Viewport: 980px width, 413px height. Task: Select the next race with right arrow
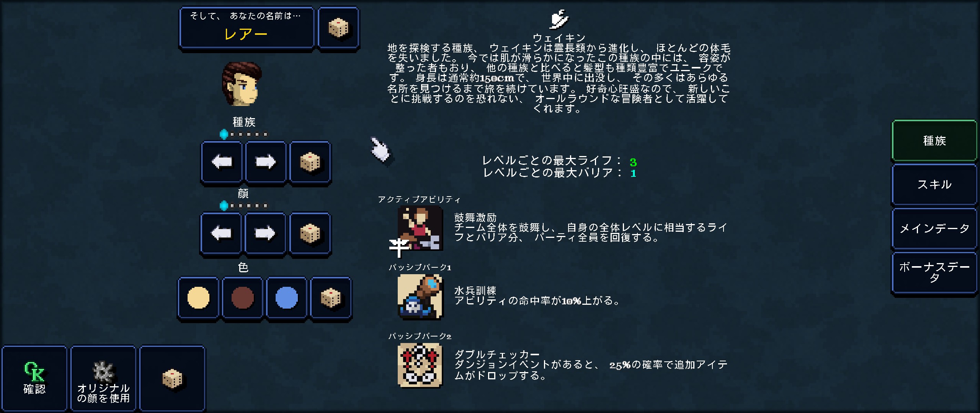266,162
